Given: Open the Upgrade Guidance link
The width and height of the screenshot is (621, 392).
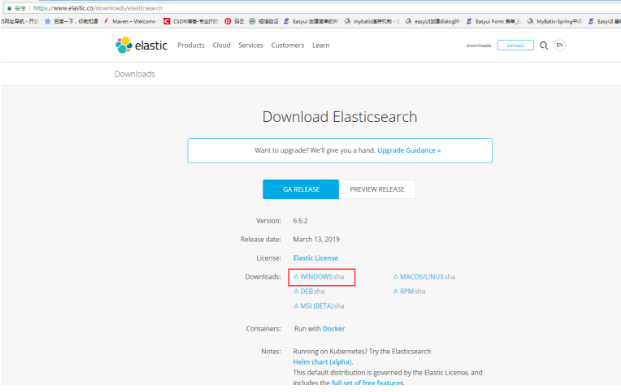Looking at the screenshot, I should [x=409, y=150].
